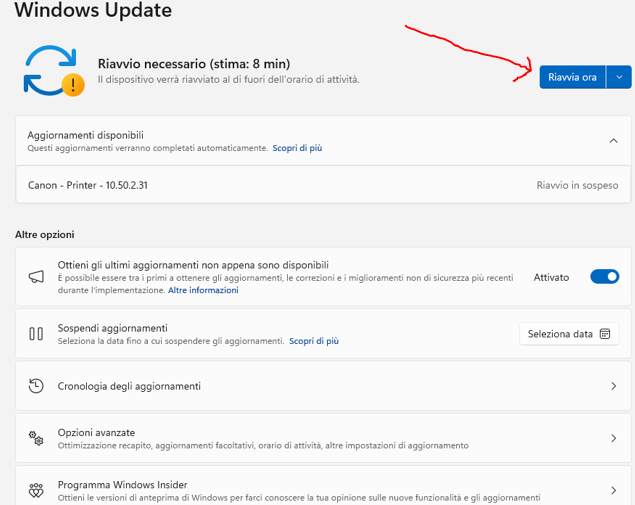Open Scopri di più under Sospendi aggiornamenti
The height and width of the screenshot is (505, 635).
pos(314,341)
